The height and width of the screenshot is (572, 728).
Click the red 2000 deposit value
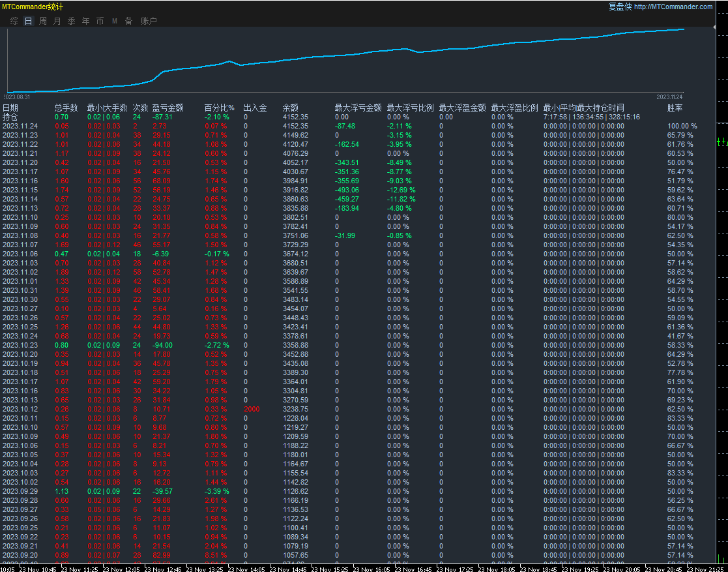(x=251, y=409)
